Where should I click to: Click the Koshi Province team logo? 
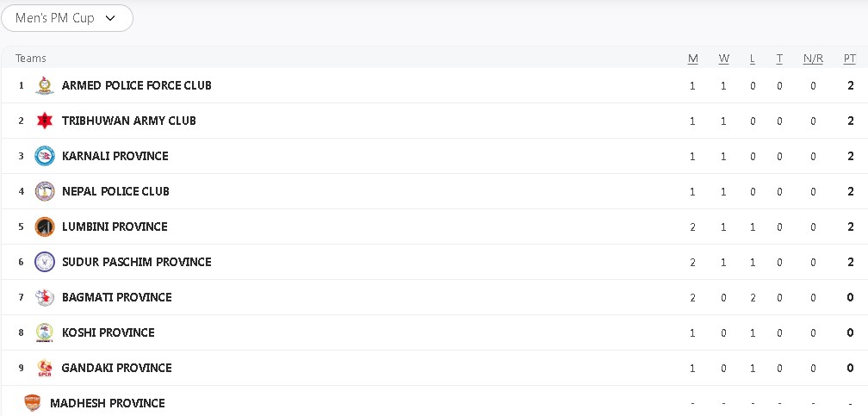[x=45, y=332]
